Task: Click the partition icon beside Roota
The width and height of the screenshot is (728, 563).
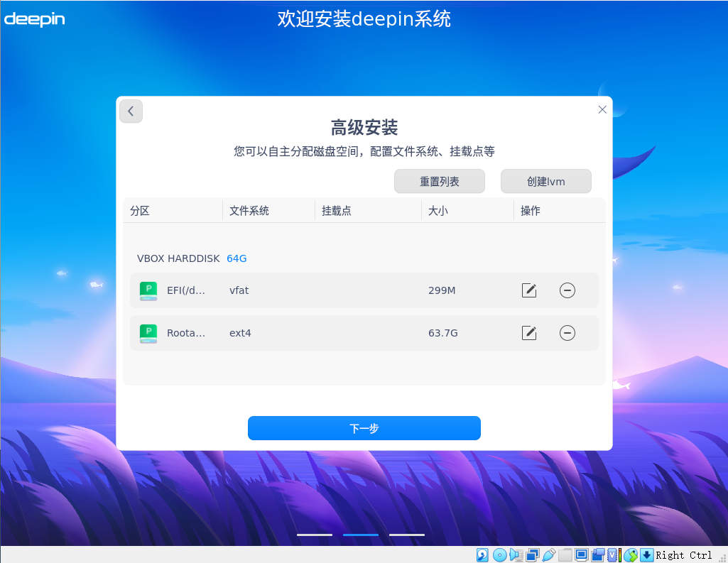Action: point(148,333)
